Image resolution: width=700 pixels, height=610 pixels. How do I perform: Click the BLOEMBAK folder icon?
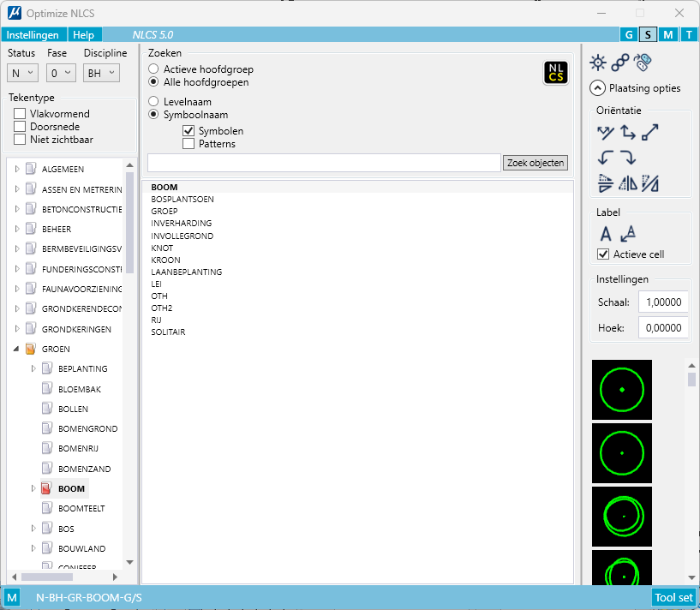[47, 388]
